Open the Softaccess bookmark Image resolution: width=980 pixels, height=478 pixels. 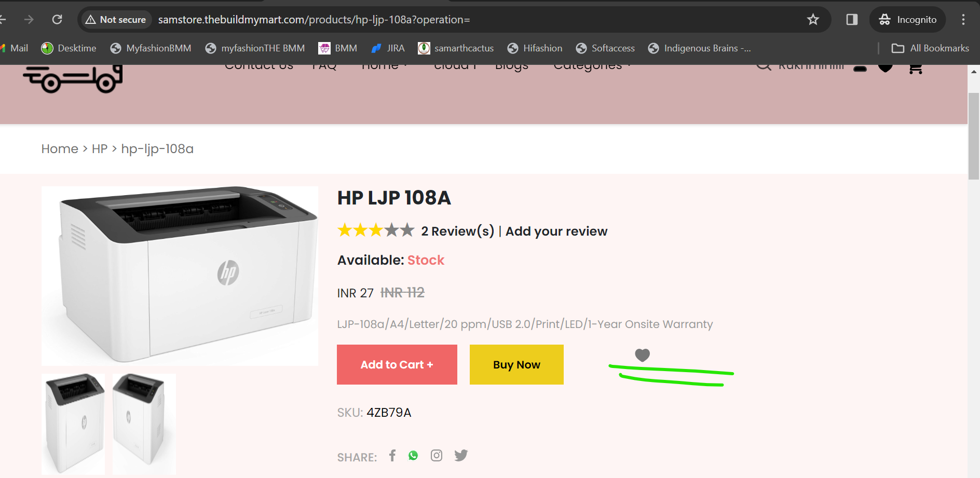(x=605, y=48)
